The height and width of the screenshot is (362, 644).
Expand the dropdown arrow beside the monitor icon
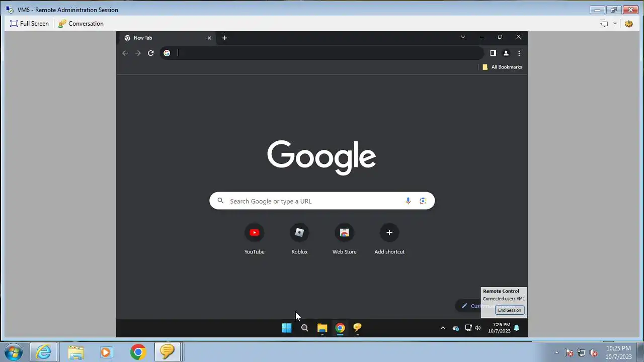coord(615,24)
